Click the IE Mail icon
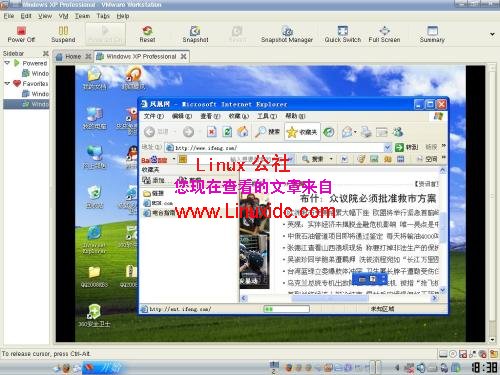The image size is (500, 375). [x=347, y=132]
